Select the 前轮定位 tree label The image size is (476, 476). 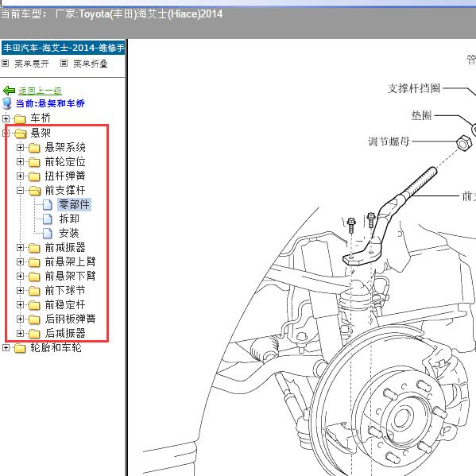65,161
